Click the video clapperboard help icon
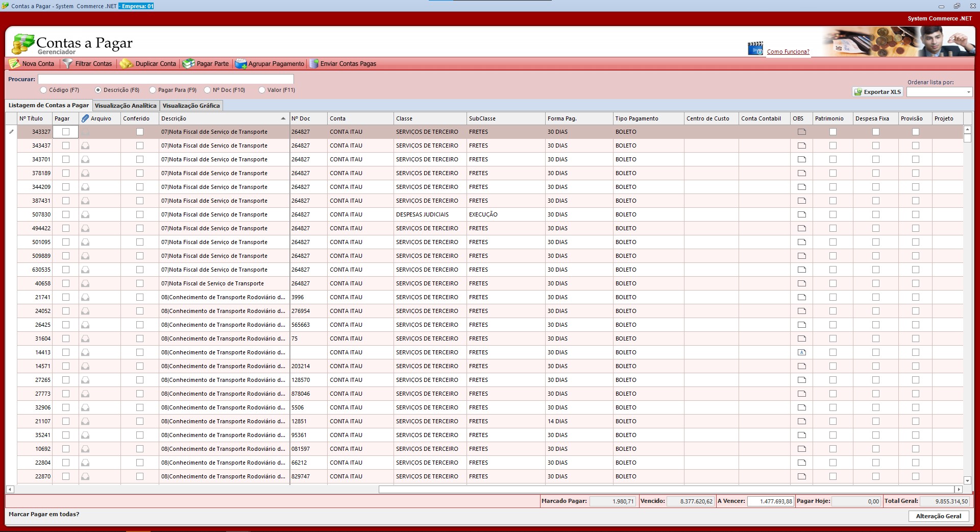Image resolution: width=980 pixels, height=532 pixels. point(755,49)
